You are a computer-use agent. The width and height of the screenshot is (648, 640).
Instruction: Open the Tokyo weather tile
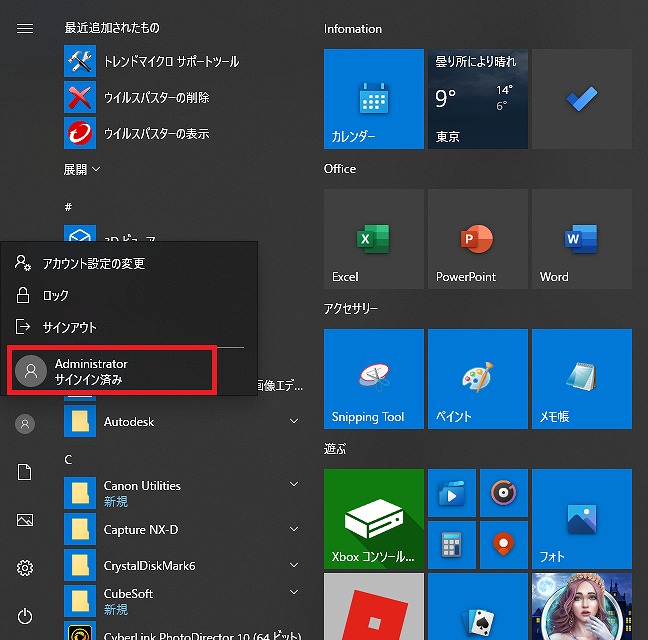click(x=478, y=99)
